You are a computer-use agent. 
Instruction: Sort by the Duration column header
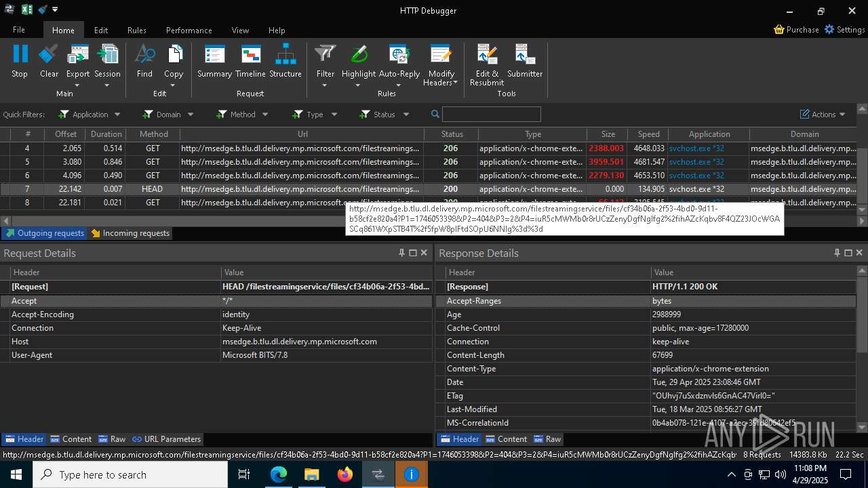point(106,134)
